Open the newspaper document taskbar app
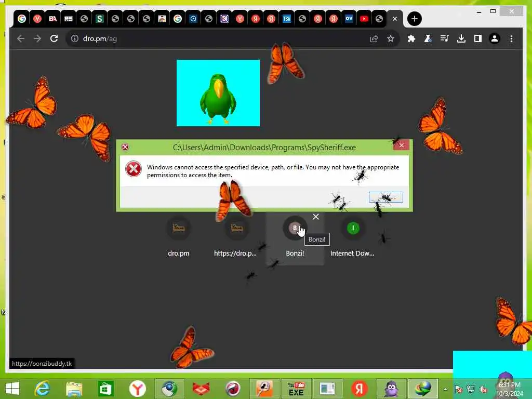 [327, 389]
